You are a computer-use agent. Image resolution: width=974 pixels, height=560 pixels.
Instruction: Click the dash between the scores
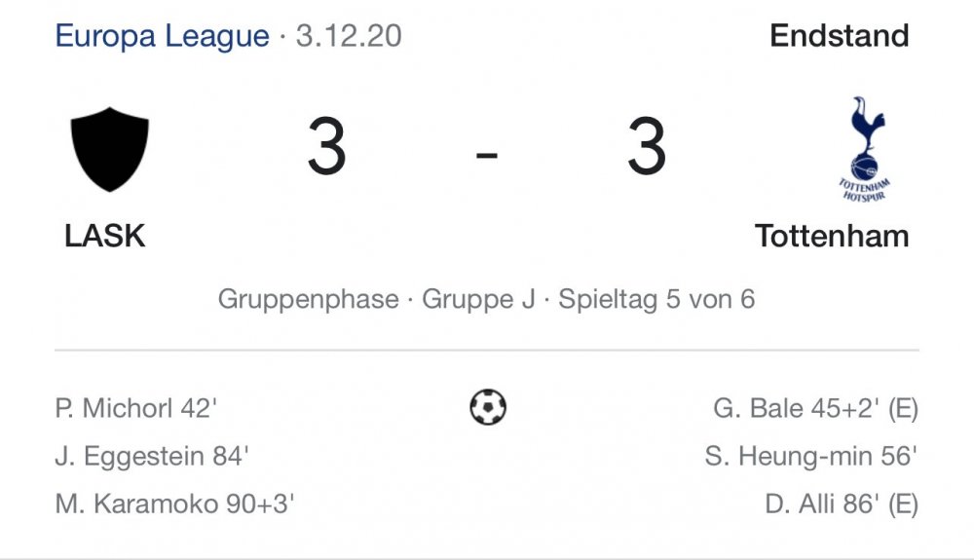click(x=487, y=153)
